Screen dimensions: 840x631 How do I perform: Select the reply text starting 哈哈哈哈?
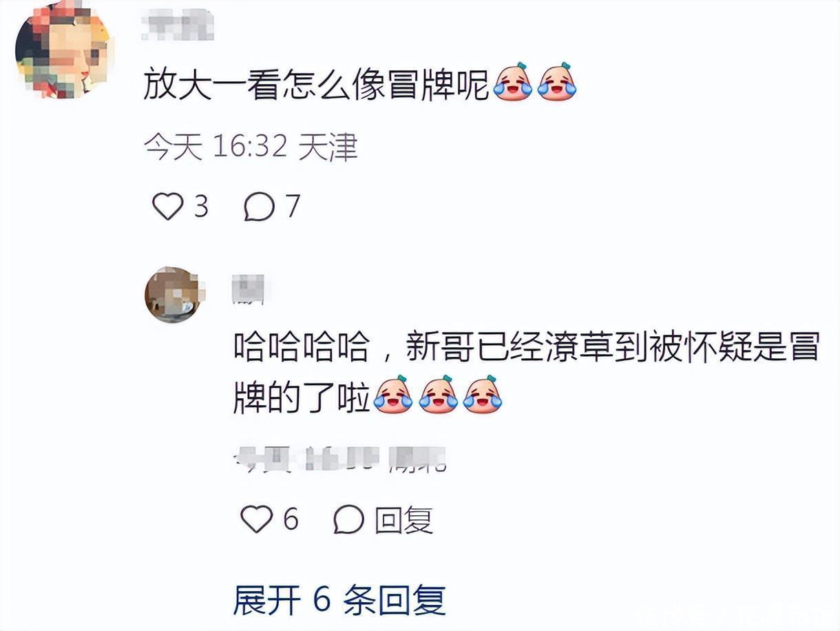527,373
